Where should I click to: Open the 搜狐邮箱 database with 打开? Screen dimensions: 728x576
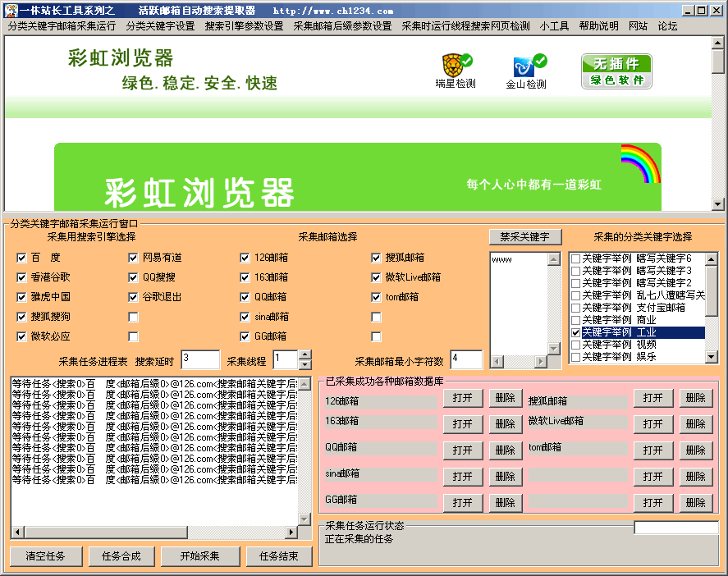click(653, 398)
